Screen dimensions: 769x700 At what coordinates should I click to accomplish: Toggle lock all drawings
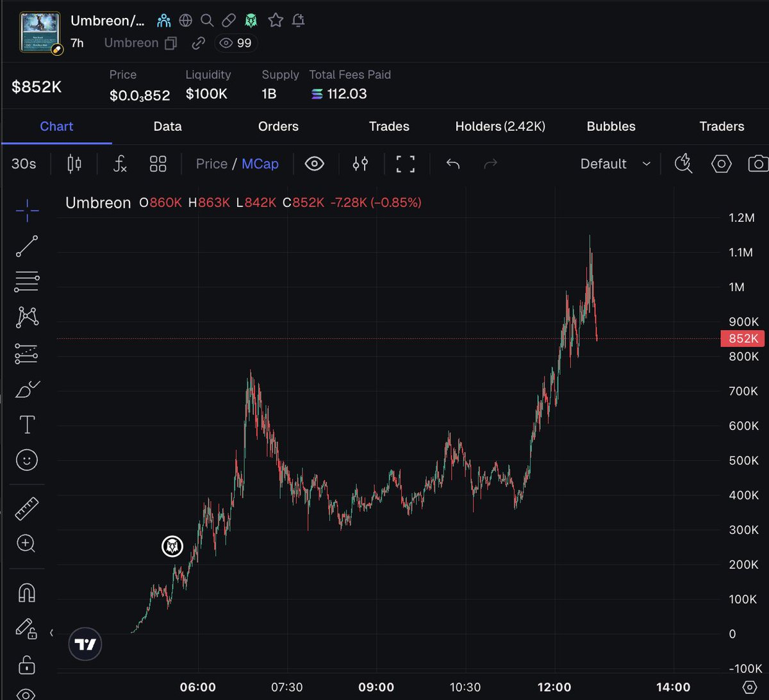[27, 664]
